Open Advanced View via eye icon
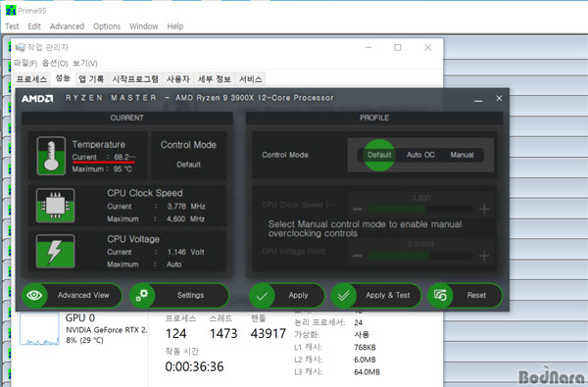 [x=34, y=295]
